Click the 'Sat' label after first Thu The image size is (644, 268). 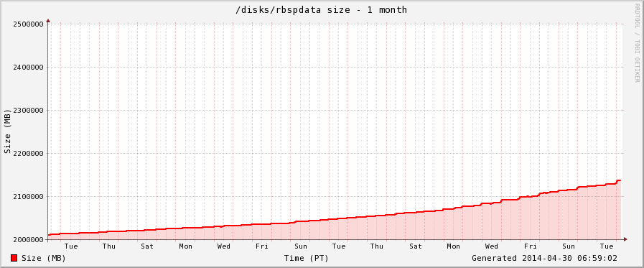pyautogui.click(x=147, y=246)
